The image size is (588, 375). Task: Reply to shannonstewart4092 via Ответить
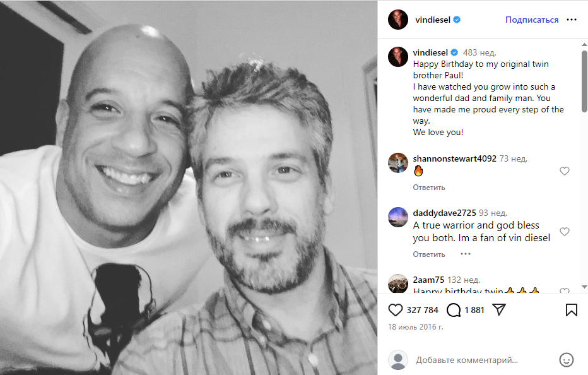pyautogui.click(x=429, y=187)
